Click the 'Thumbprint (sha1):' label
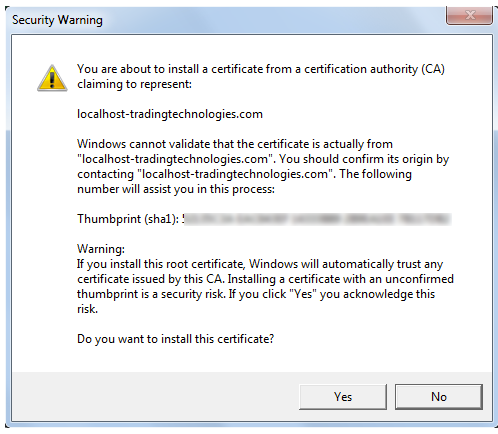The image size is (498, 434). click(128, 219)
